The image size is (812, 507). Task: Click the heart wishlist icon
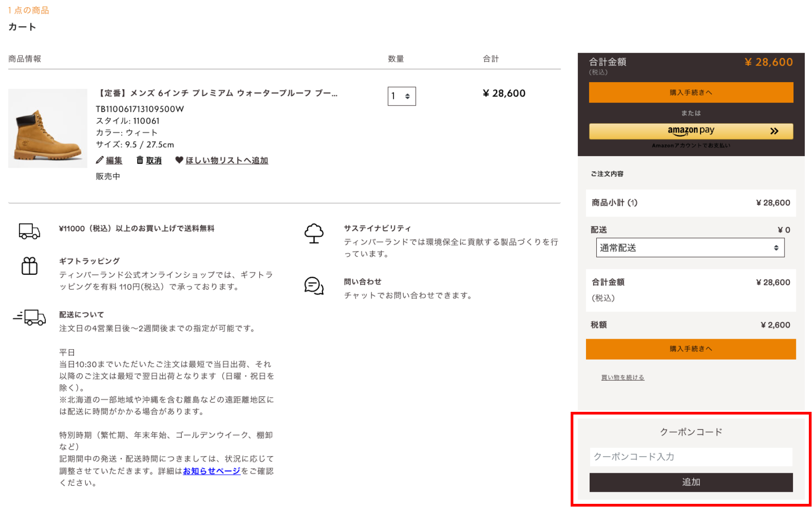point(179,160)
